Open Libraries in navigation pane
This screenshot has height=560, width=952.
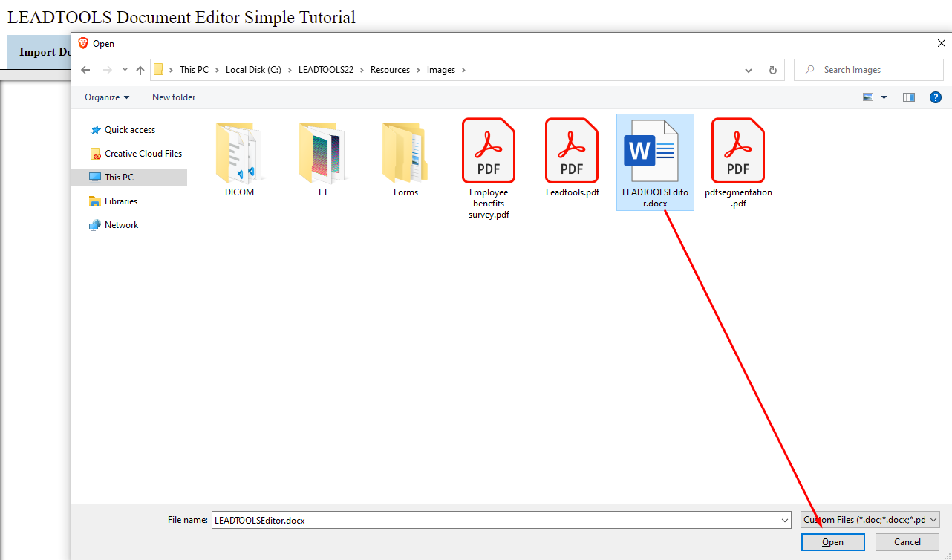pos(113,201)
